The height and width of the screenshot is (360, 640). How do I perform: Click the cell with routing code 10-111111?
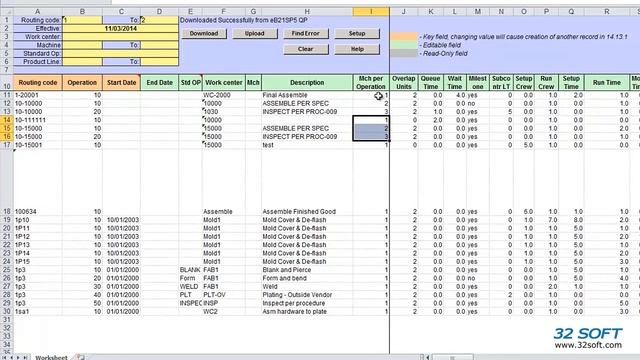click(38, 120)
